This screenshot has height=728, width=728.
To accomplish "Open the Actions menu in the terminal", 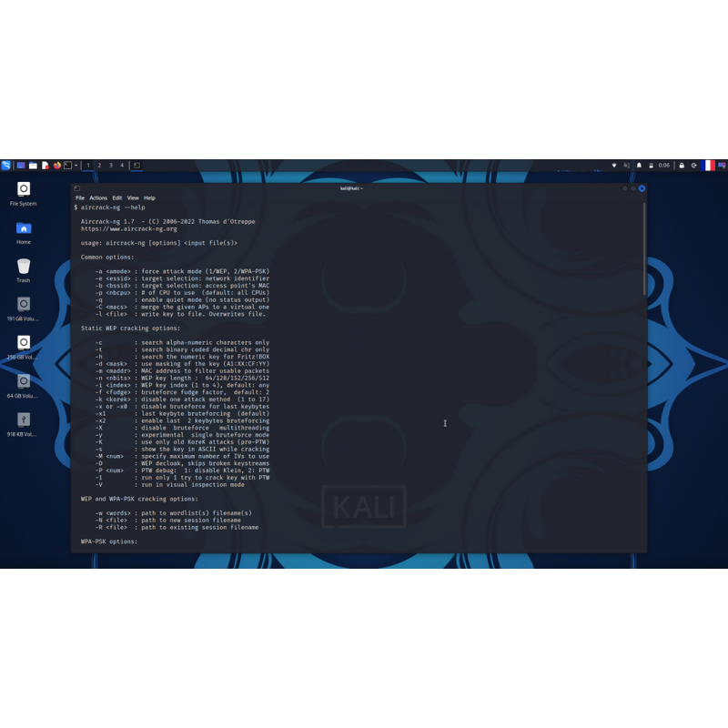I will point(98,197).
